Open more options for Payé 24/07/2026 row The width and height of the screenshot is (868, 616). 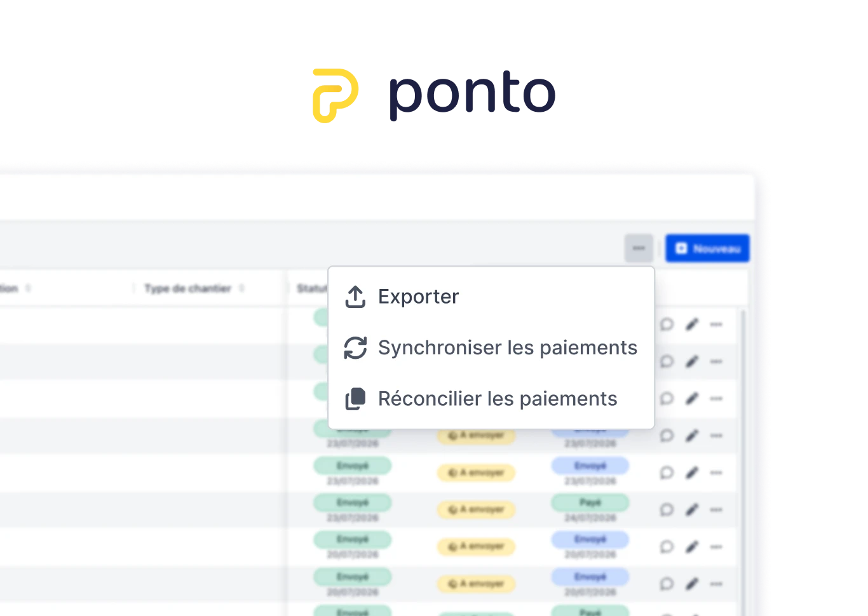[716, 510]
